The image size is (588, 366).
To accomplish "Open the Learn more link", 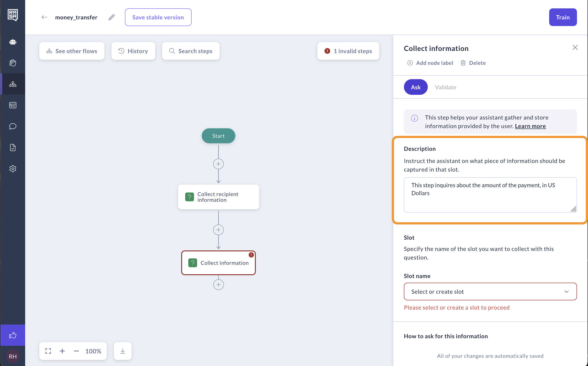I will [x=530, y=126].
